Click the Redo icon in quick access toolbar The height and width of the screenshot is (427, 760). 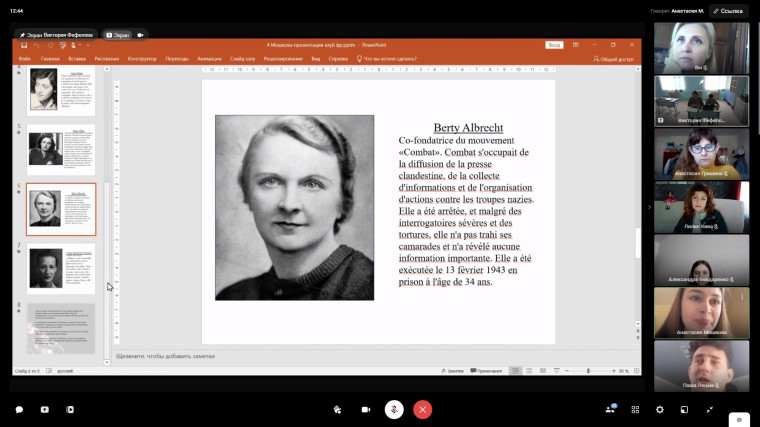coord(50,45)
